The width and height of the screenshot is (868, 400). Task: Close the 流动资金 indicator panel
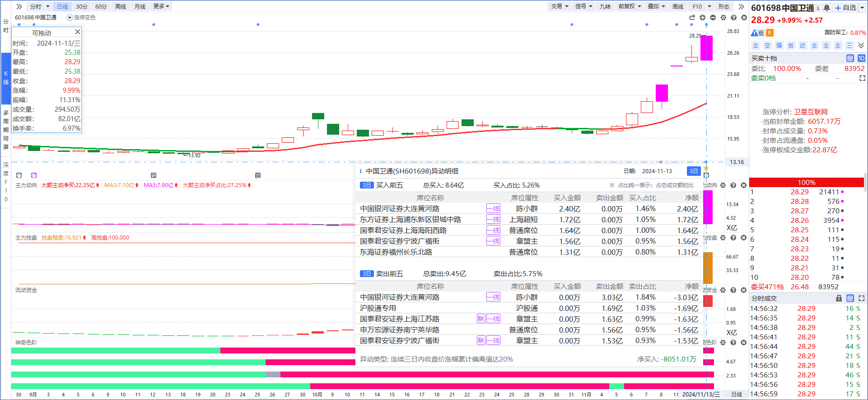click(x=744, y=290)
